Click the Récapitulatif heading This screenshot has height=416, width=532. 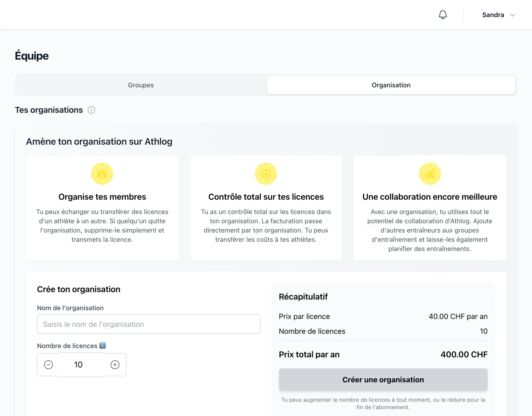point(303,297)
